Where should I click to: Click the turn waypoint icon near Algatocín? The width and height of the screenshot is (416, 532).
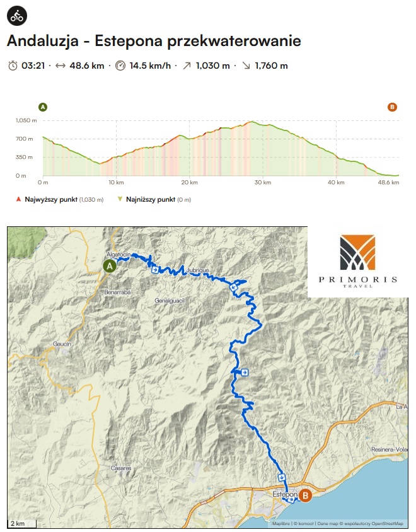pyautogui.click(x=155, y=270)
